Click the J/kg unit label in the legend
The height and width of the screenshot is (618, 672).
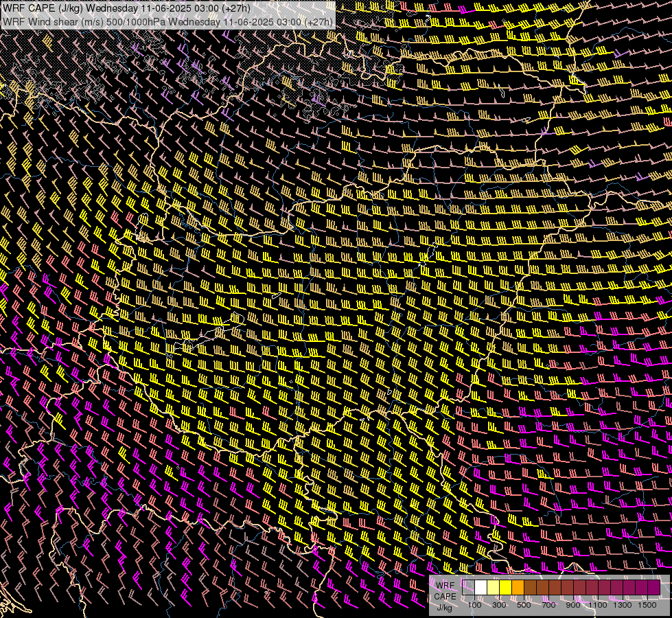pos(444,608)
